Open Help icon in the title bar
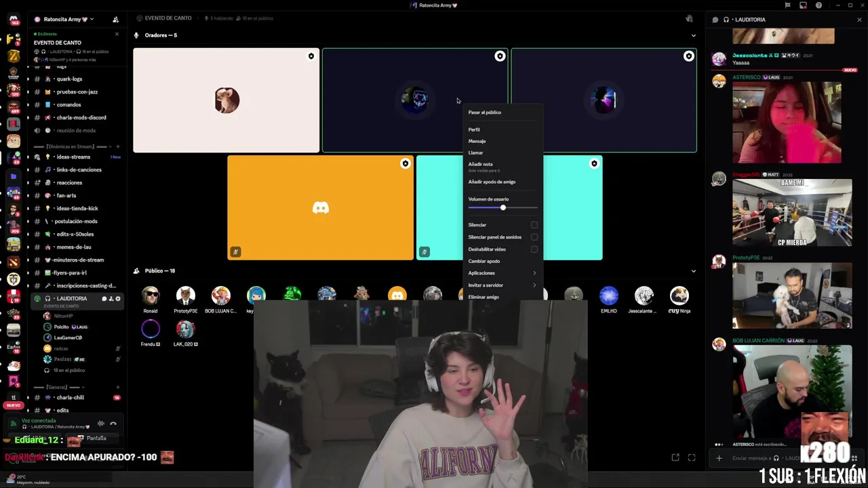Image resolution: width=868 pixels, height=488 pixels. (818, 5)
